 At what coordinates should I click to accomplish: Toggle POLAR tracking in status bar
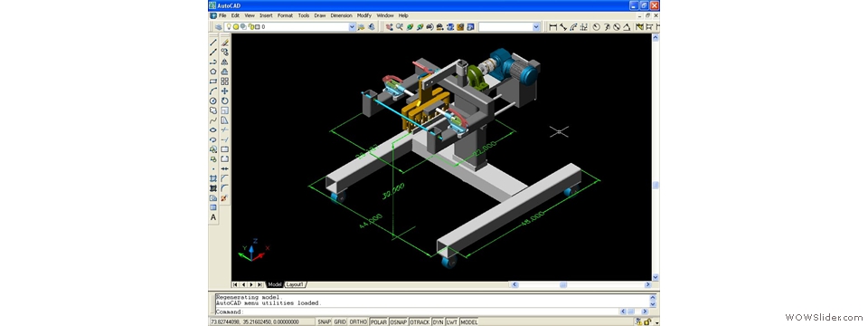point(379,321)
